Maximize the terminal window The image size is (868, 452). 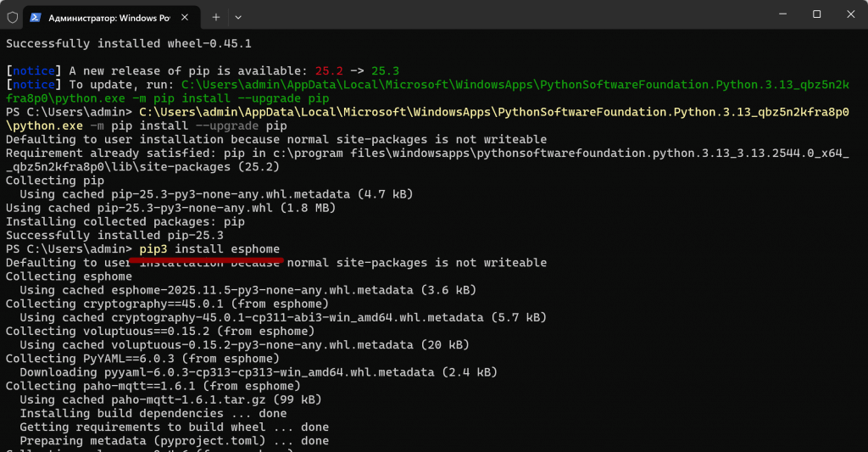816,14
